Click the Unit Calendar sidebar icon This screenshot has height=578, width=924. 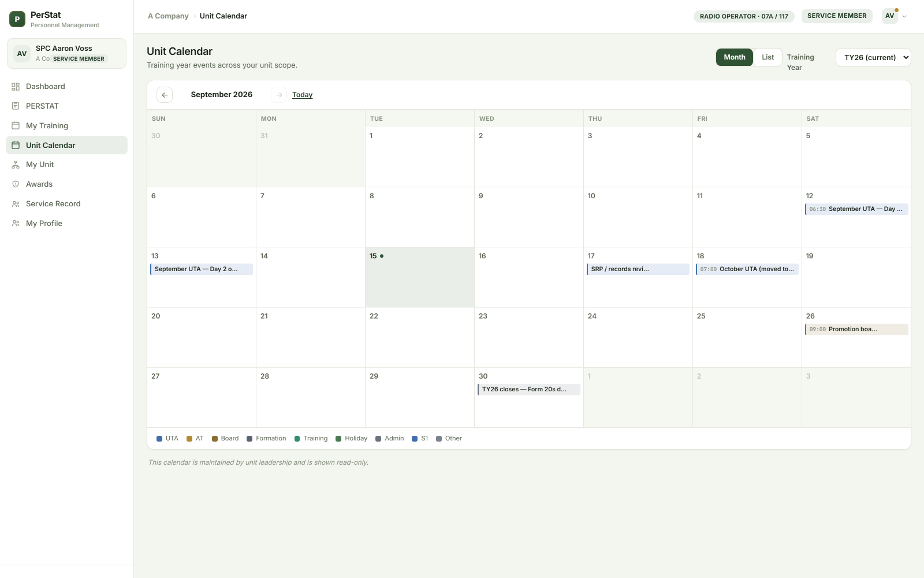pyautogui.click(x=16, y=145)
